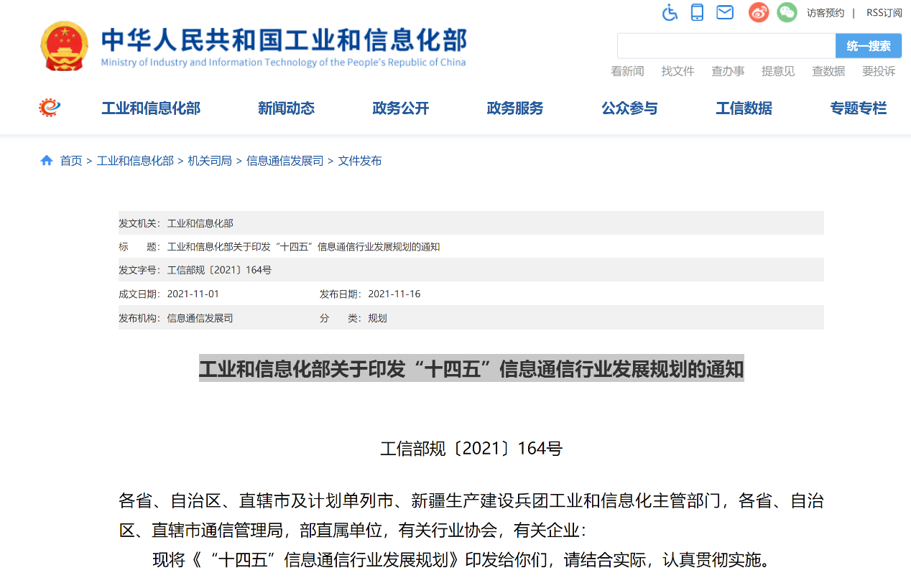Open the mobile version icon
Viewport: 911px width, 588px height.
click(696, 12)
